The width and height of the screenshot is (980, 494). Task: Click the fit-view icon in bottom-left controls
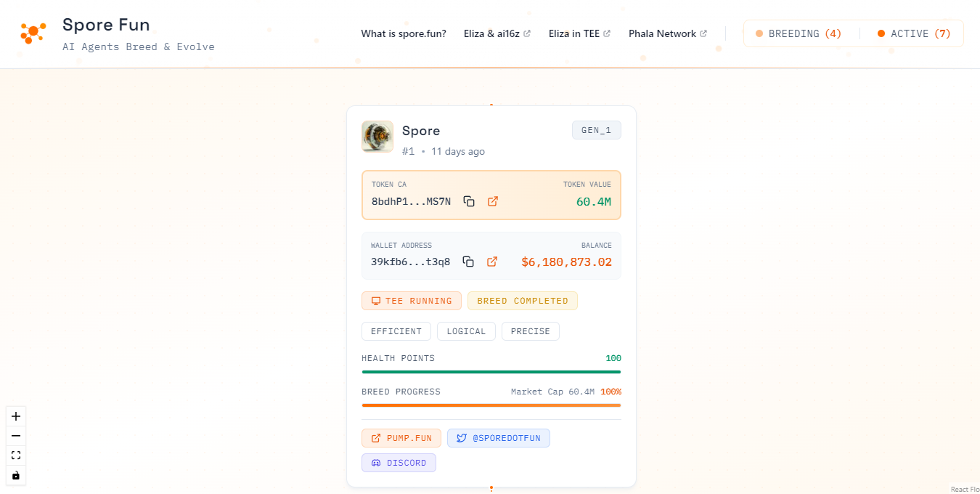pos(15,455)
